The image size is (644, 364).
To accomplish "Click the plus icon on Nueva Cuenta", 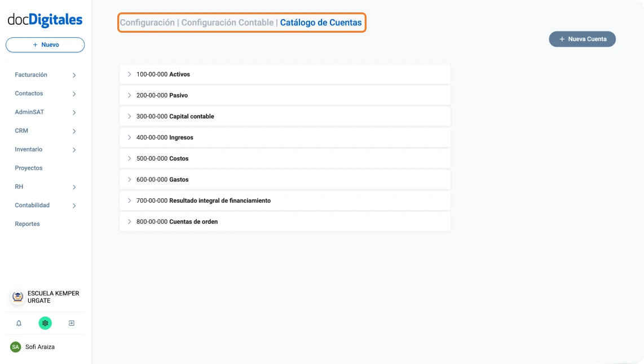I will pyautogui.click(x=562, y=39).
